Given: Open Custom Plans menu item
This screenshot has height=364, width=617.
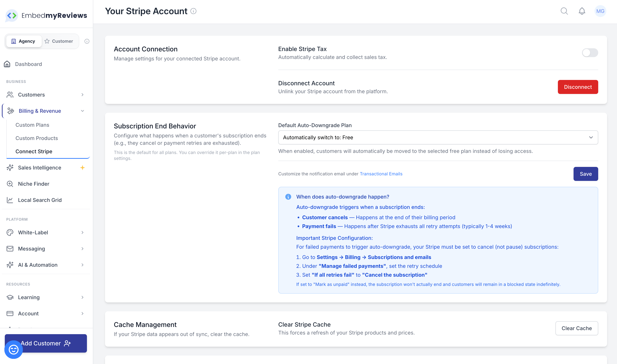Looking at the screenshot, I should click(32, 125).
